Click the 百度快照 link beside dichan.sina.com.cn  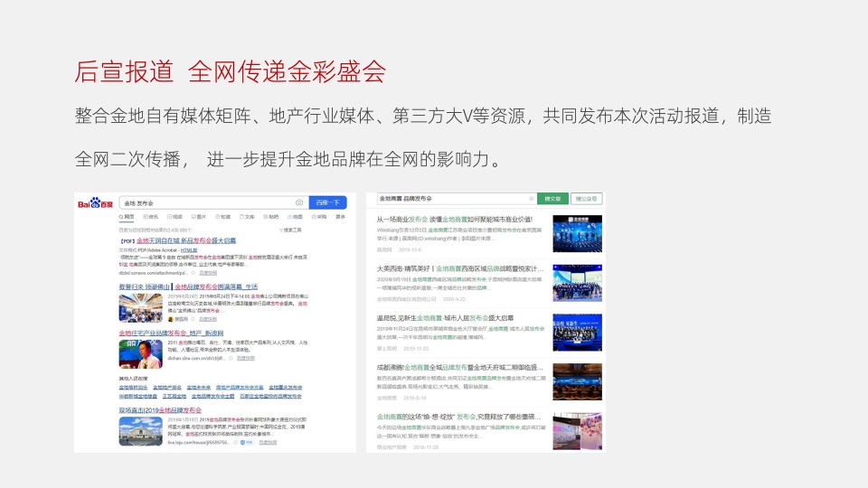click(246, 358)
